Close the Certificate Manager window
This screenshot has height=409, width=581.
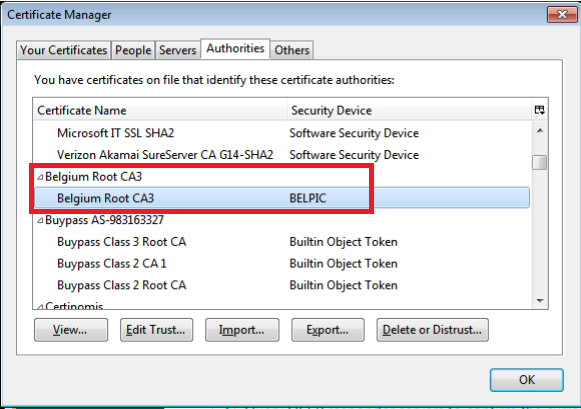tap(562, 14)
